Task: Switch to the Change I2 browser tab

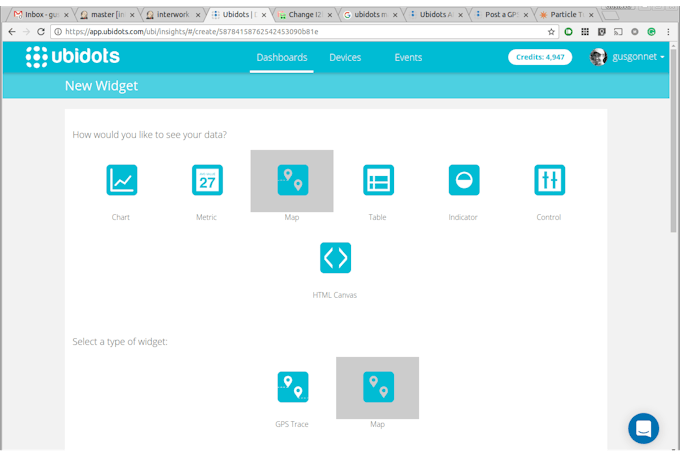Action: [305, 15]
